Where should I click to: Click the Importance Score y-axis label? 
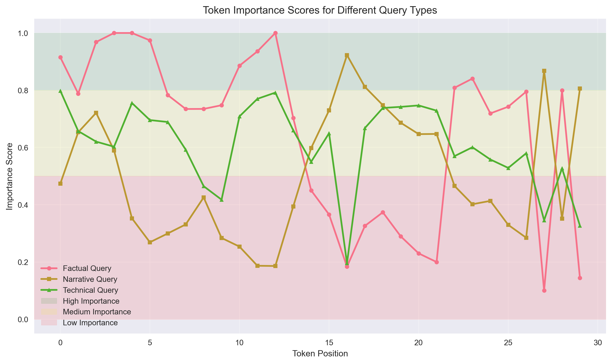click(9, 176)
